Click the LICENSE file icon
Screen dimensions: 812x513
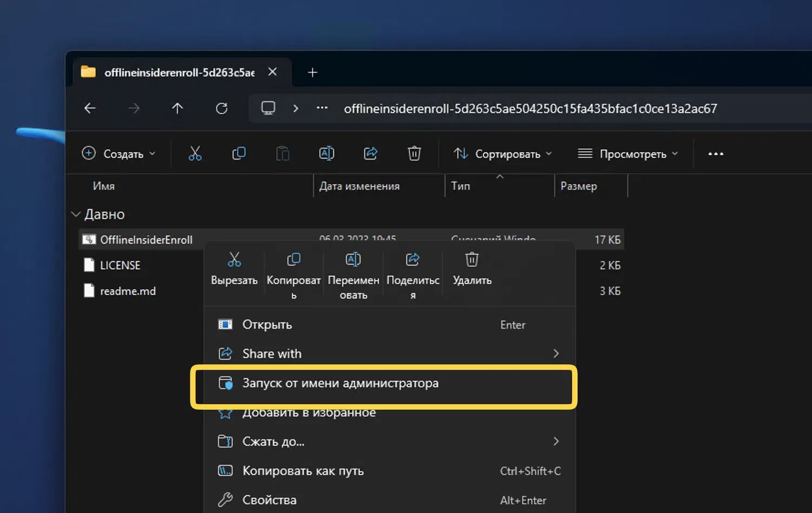[89, 265]
